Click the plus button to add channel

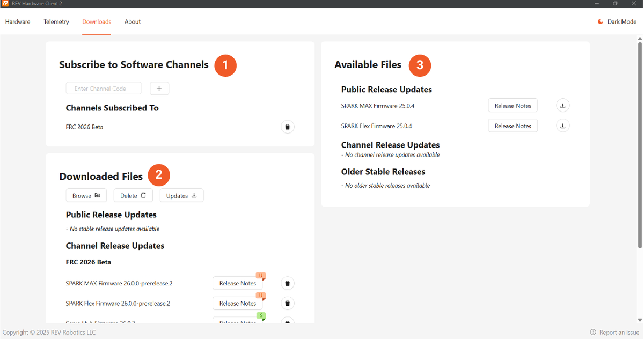pyautogui.click(x=159, y=89)
